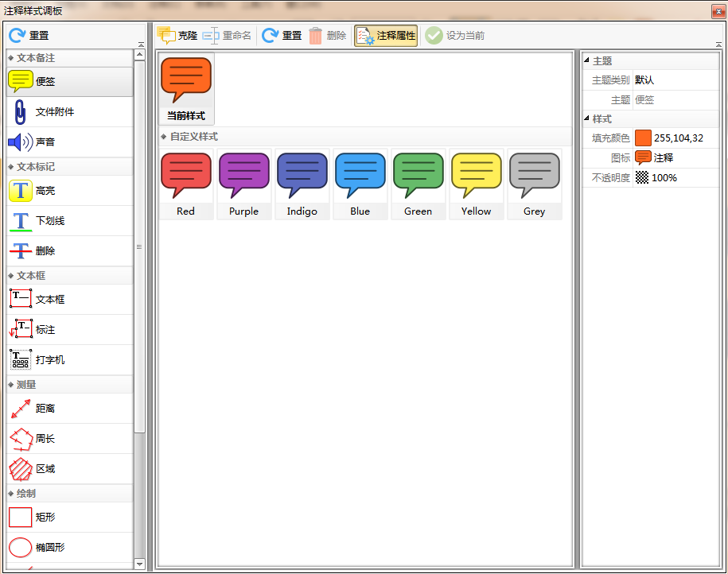Select the 矩形 rectangle drawing tool
This screenshot has height=574, width=728.
70,517
